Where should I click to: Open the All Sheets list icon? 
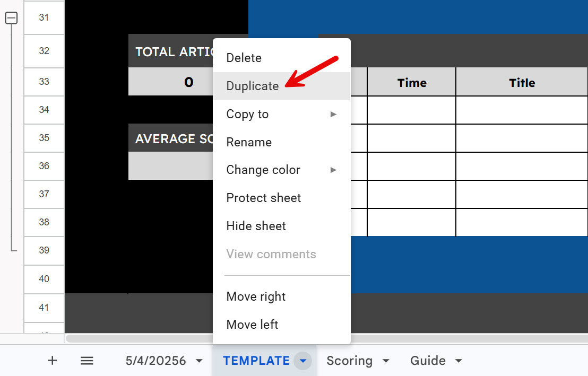pyautogui.click(x=87, y=361)
